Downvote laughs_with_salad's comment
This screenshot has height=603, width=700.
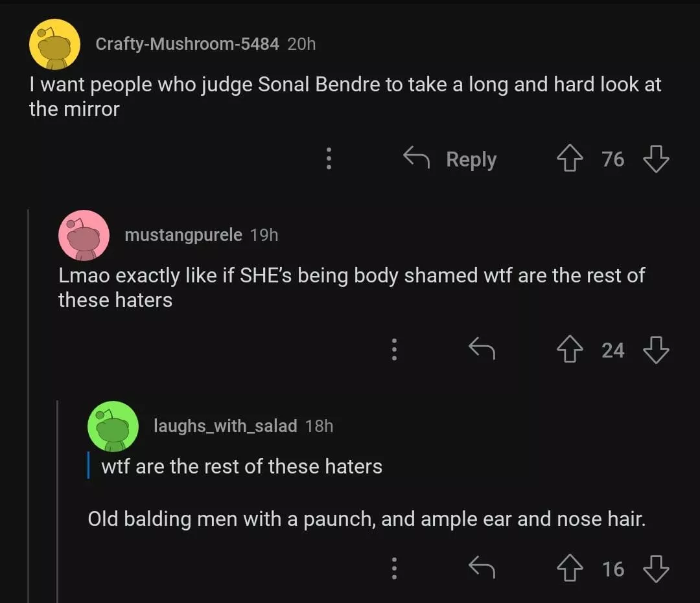click(656, 569)
